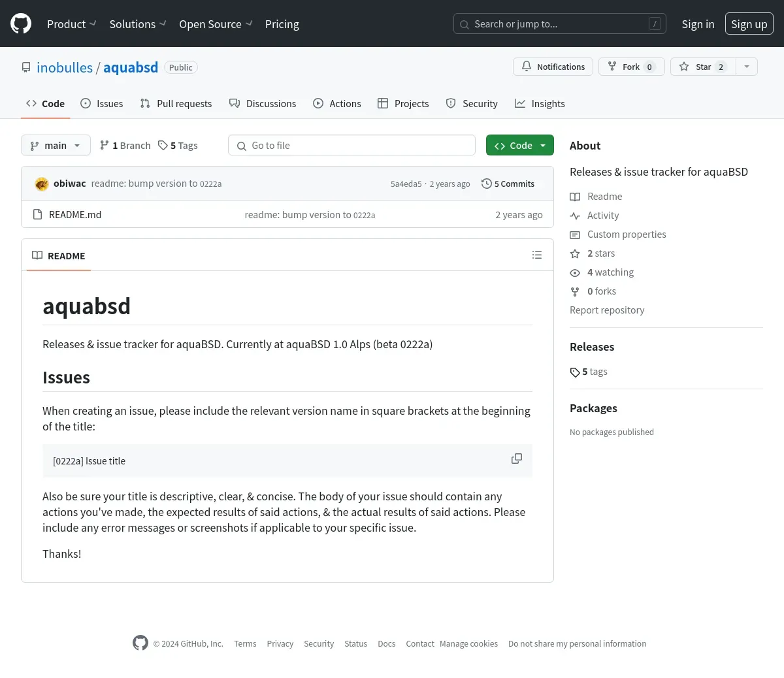The image size is (784, 678).
Task: Expand the star list dropdown arrow
Action: (x=747, y=67)
